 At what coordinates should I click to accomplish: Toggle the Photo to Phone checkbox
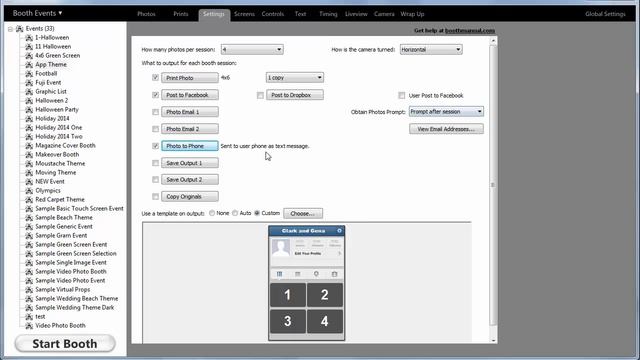(x=156, y=146)
